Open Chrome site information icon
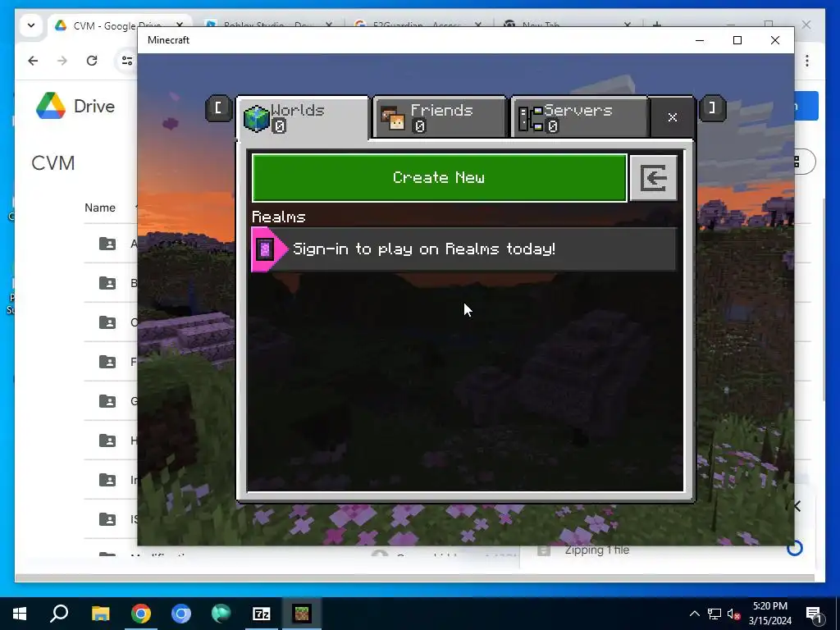 [127, 61]
